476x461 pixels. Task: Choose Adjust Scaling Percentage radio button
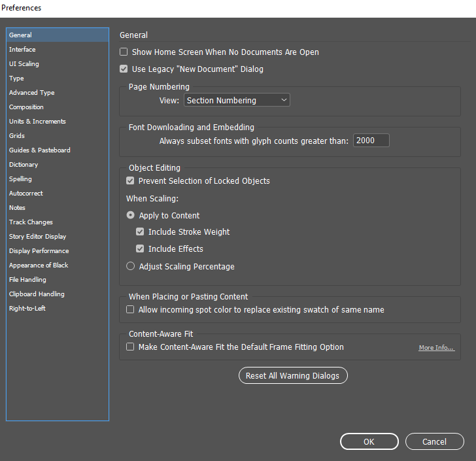(130, 266)
